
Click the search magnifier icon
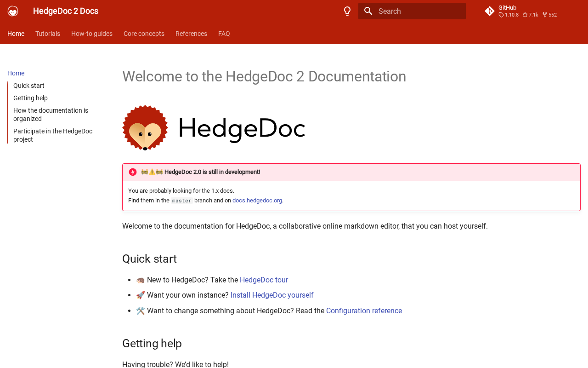coord(368,11)
